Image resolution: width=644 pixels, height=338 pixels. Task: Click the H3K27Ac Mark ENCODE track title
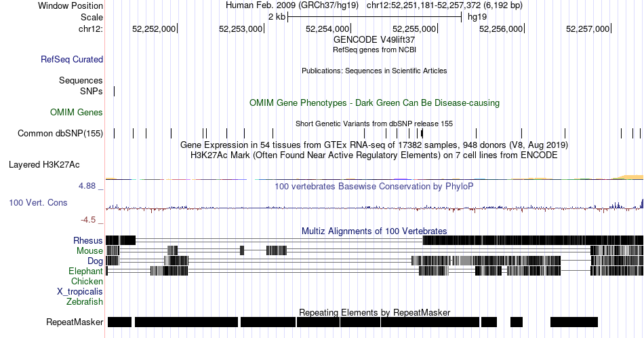[x=374, y=155]
